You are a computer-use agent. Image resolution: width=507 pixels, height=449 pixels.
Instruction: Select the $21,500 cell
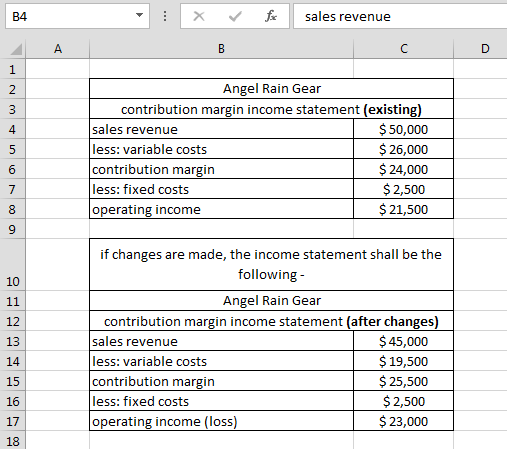(403, 209)
